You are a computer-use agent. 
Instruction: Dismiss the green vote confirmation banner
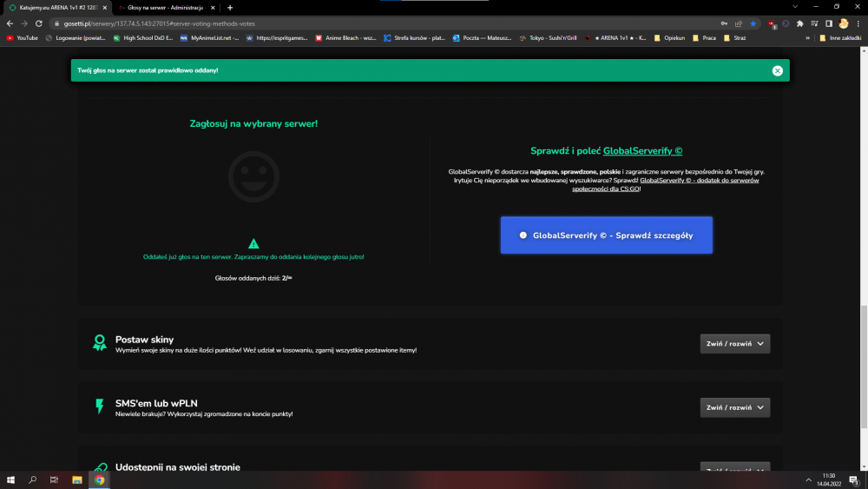coord(777,70)
